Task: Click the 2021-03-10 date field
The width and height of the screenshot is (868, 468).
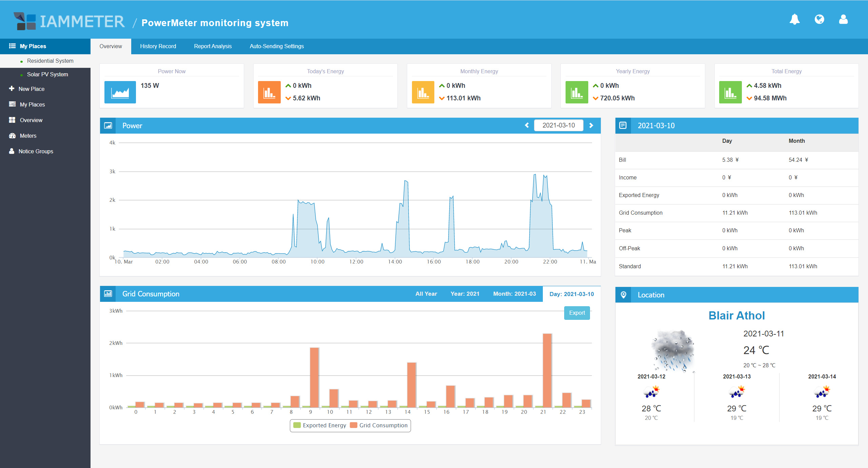Action: tap(558, 125)
